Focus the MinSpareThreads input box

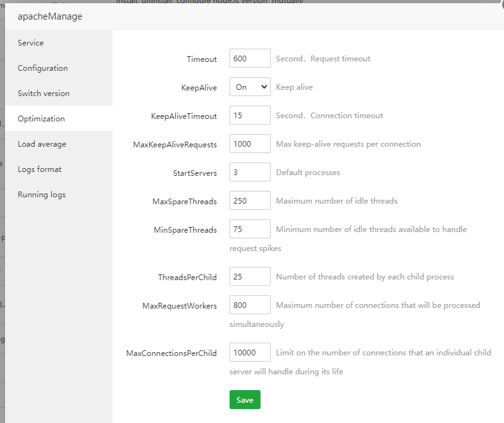[x=250, y=230]
